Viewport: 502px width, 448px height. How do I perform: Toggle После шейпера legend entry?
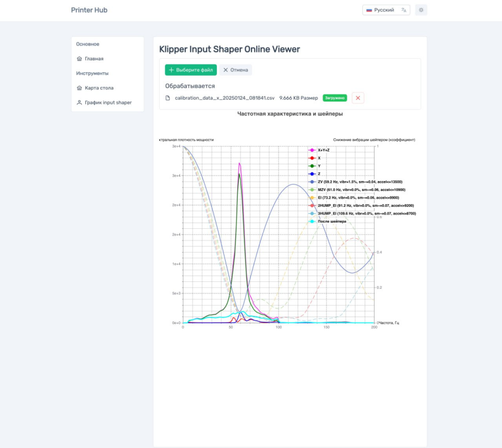(327, 221)
